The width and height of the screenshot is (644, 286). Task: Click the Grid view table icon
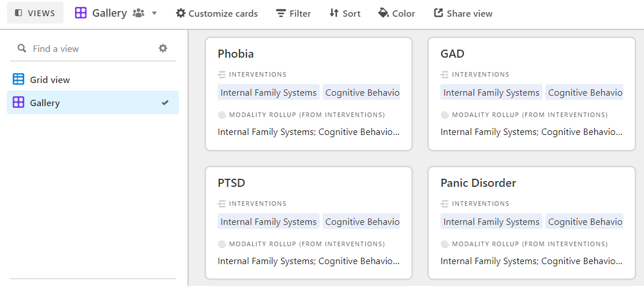[x=18, y=79]
